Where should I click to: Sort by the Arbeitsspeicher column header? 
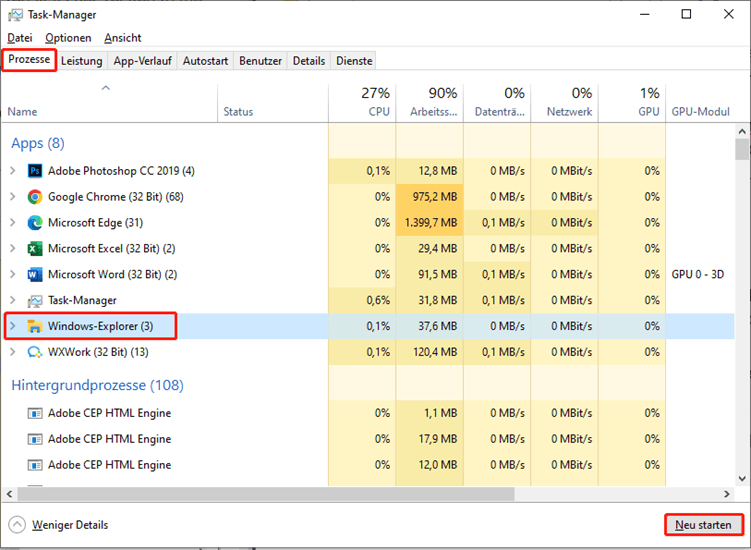[x=430, y=103]
